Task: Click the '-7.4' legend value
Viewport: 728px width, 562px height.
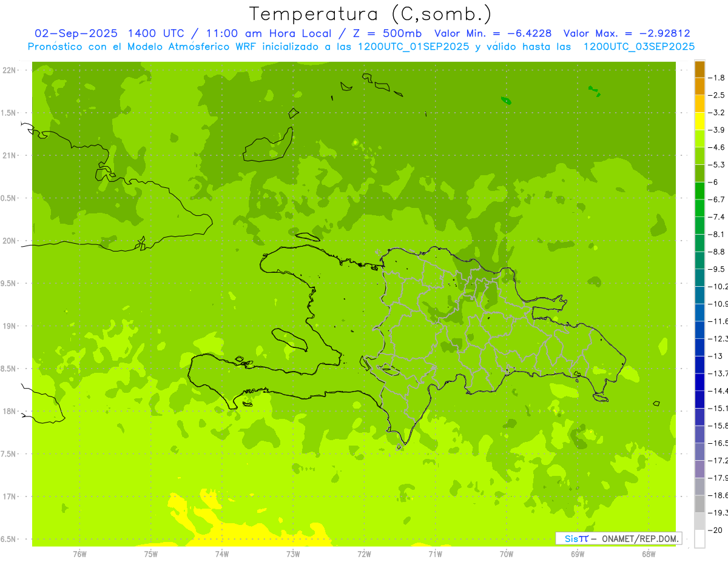Action: (717, 217)
